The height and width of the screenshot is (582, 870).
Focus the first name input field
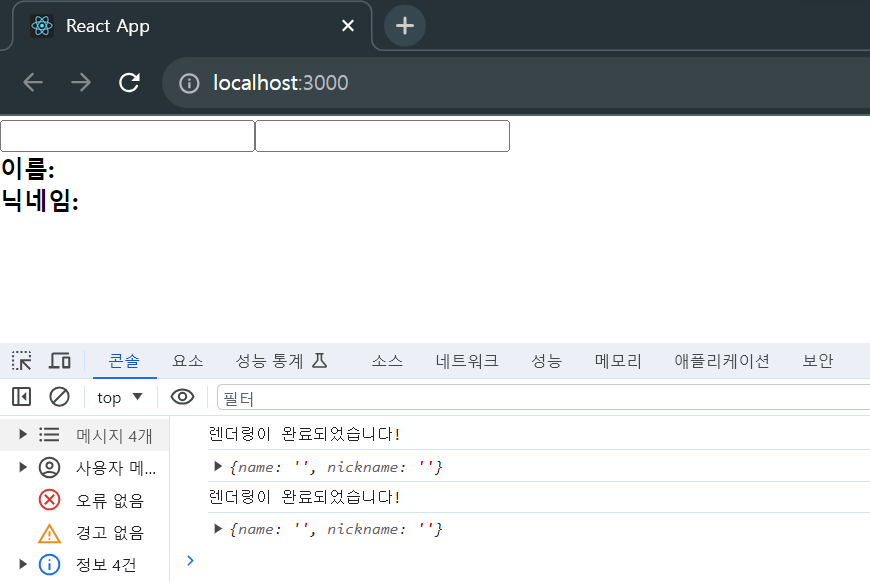tap(128, 136)
